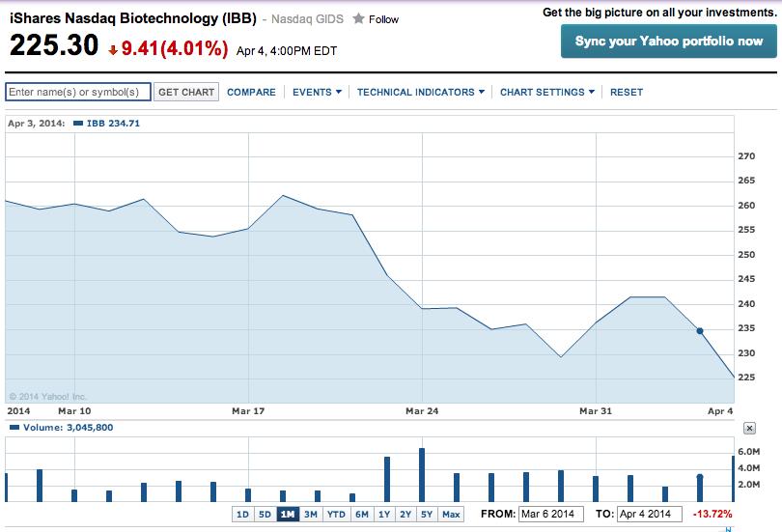The height and width of the screenshot is (532, 782).
Task: Click the IBB series color legend marker
Action: coord(78,124)
